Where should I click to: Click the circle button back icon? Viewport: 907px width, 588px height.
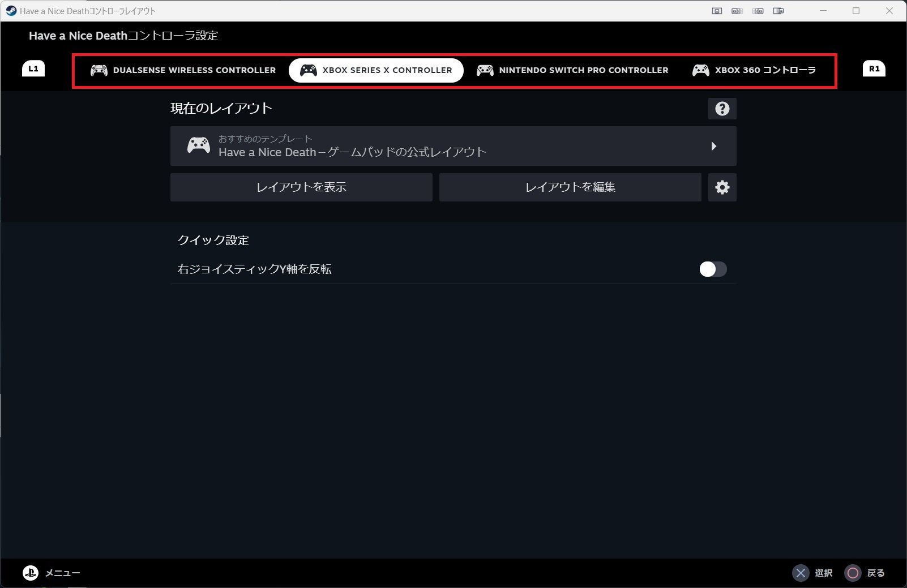click(x=853, y=573)
